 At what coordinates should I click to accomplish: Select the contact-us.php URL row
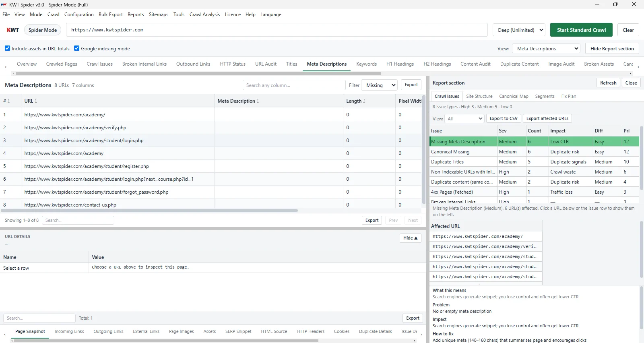click(211, 205)
